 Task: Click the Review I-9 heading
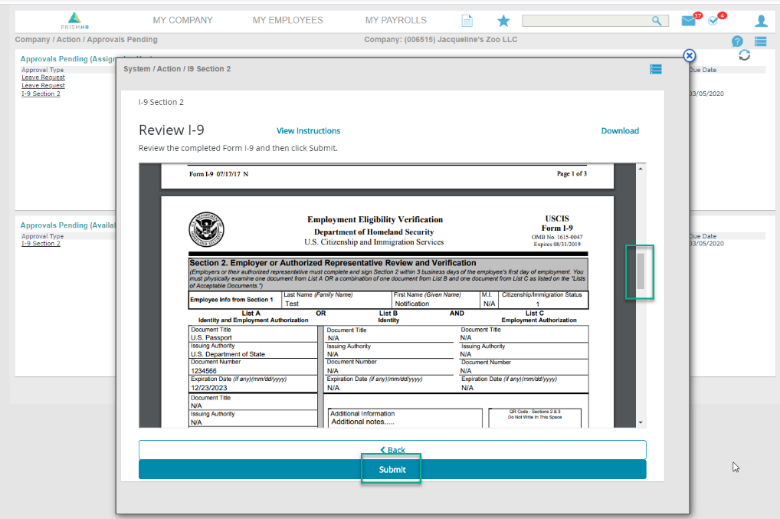pyautogui.click(x=171, y=130)
